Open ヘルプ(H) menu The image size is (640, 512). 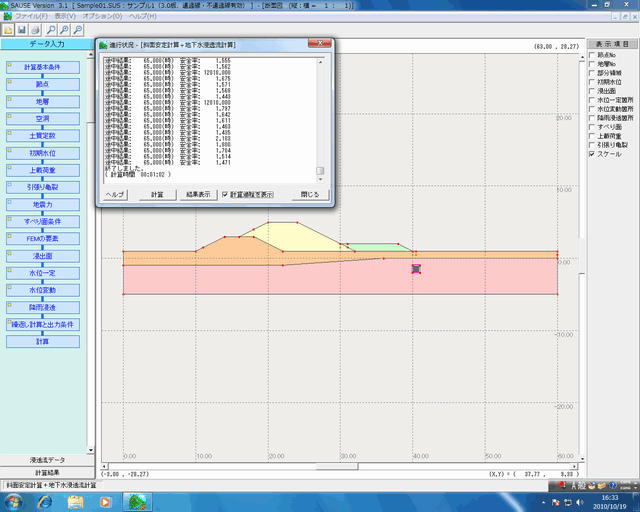click(142, 16)
